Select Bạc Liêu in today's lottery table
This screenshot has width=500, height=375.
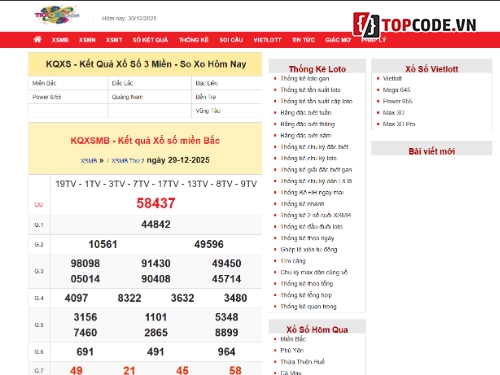pyautogui.click(x=207, y=83)
